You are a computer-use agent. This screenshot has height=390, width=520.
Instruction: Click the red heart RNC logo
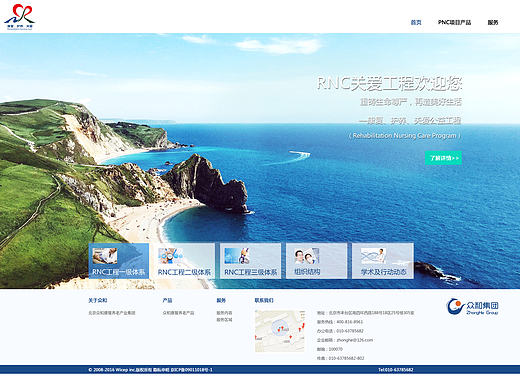19,17
